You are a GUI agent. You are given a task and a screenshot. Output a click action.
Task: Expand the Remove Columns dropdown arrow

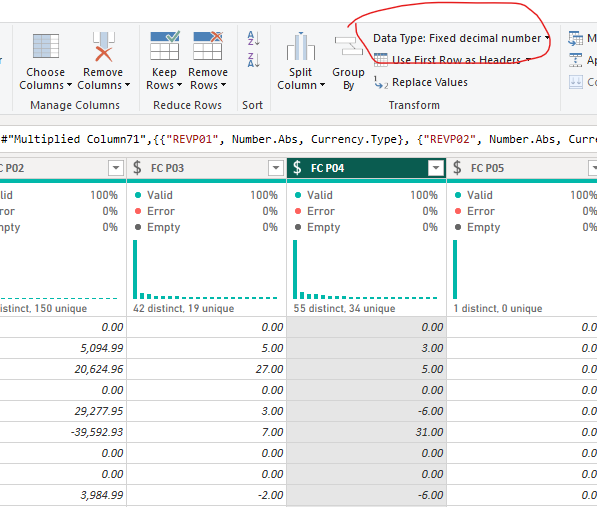tap(127, 85)
